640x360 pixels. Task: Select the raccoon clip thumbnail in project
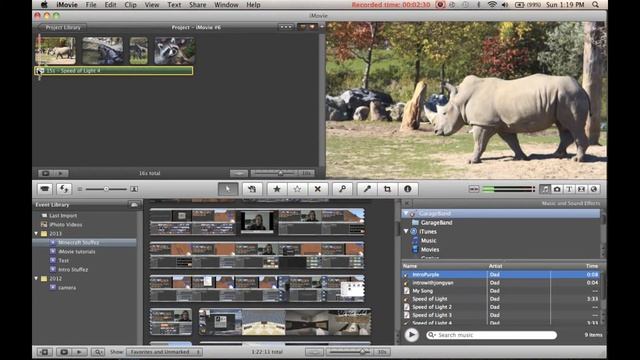click(175, 51)
